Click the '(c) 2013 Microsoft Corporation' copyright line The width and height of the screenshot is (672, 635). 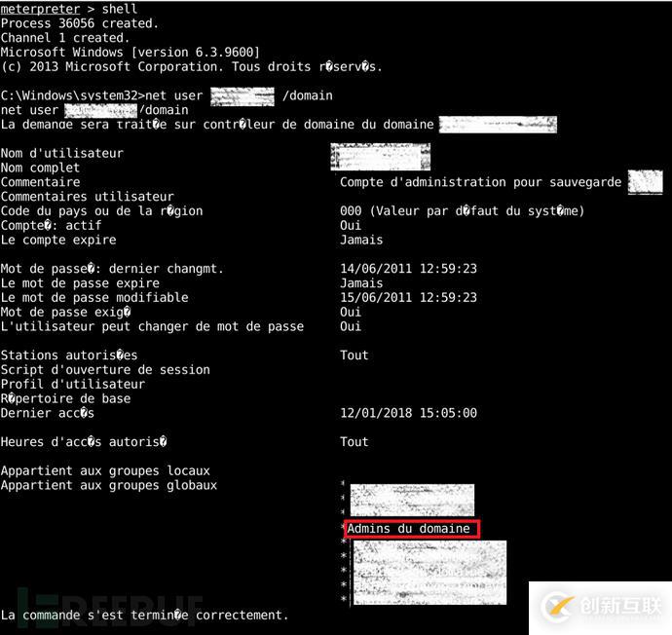click(x=191, y=67)
